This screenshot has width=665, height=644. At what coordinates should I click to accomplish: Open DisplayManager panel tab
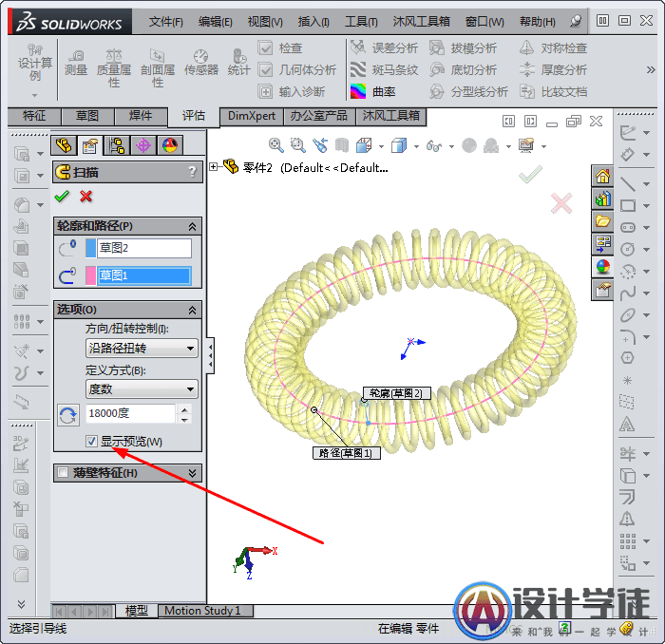(x=170, y=146)
